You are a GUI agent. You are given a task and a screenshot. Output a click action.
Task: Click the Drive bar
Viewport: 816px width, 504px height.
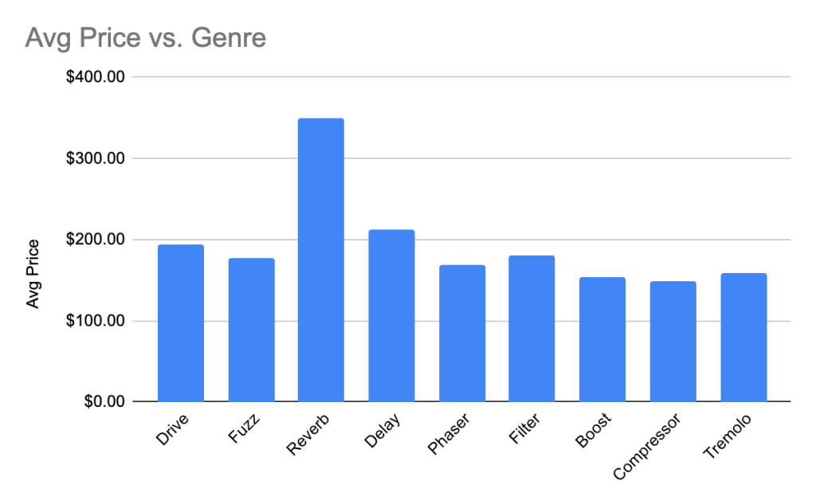(181, 322)
